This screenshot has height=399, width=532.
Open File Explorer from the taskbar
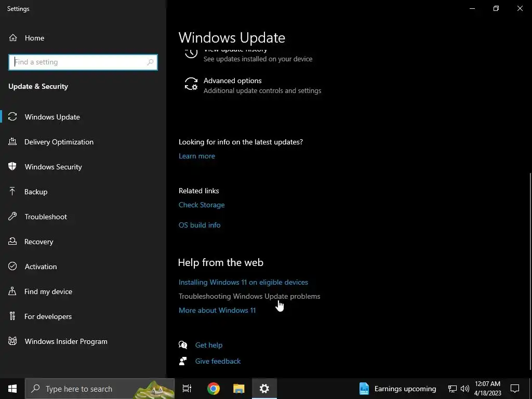pyautogui.click(x=239, y=389)
